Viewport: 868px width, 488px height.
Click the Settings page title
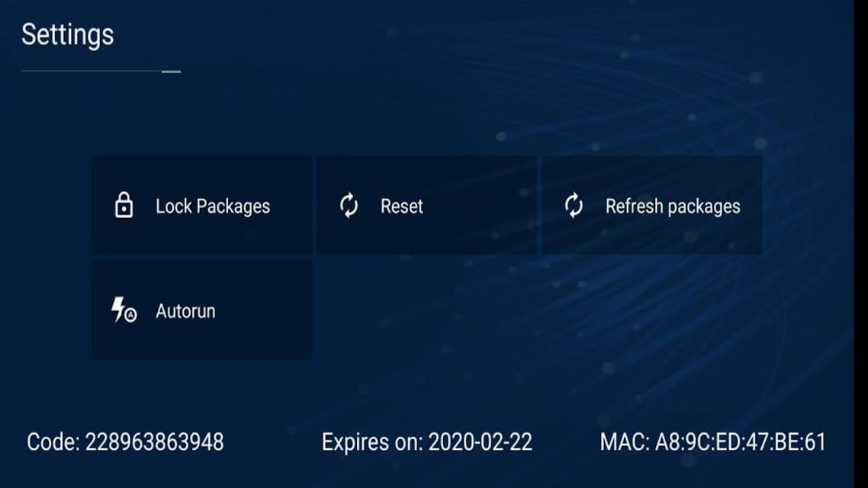point(68,35)
